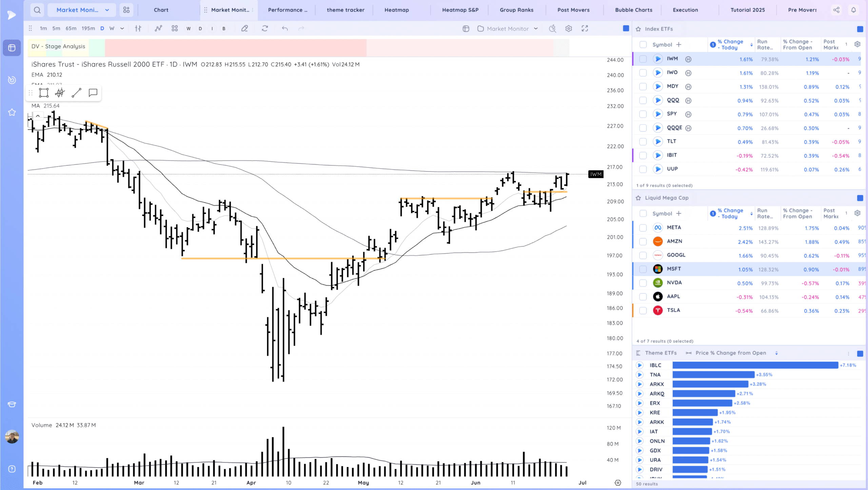Switch to the Heatmap S&P tab
This screenshot has height=490, width=868.
point(460,10)
